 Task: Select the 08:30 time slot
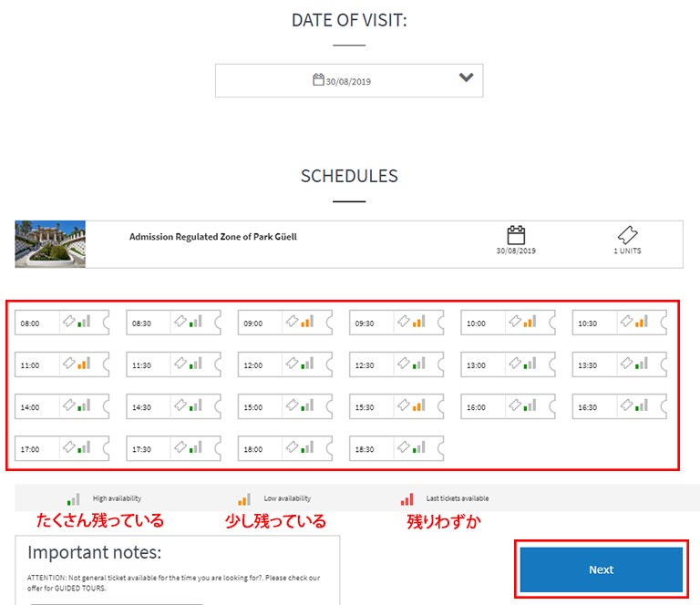point(174,323)
